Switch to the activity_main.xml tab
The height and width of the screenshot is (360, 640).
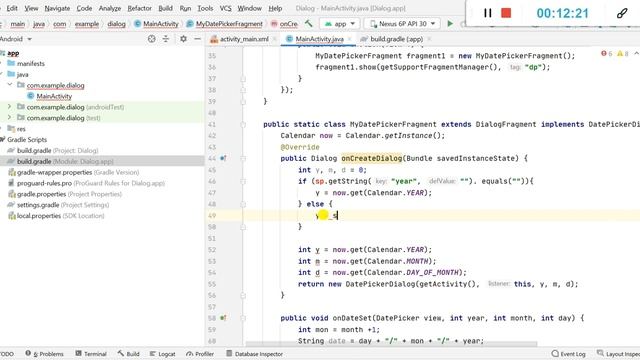(244, 39)
